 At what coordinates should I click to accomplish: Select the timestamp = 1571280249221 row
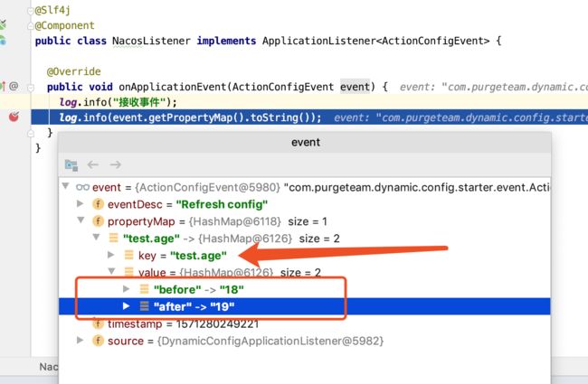point(305,323)
